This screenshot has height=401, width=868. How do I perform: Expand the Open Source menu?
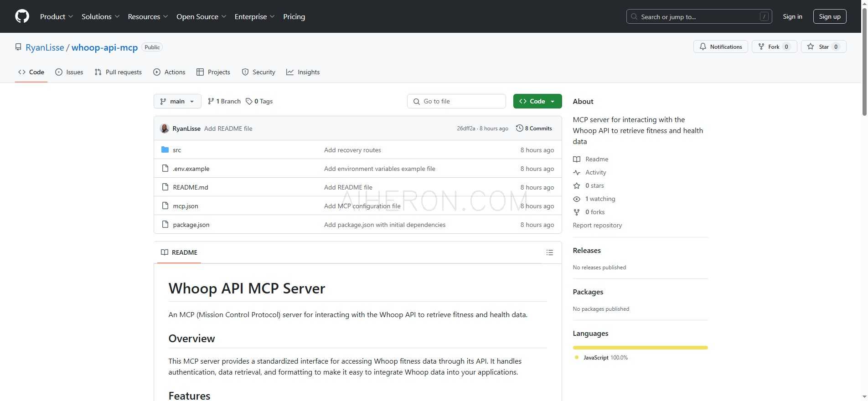pos(201,16)
